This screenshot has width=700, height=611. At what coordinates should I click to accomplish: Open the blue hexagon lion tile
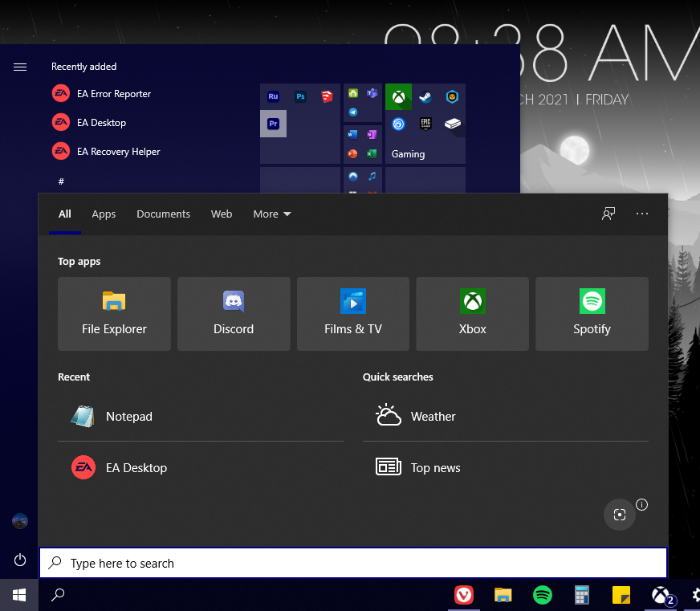pos(452,96)
